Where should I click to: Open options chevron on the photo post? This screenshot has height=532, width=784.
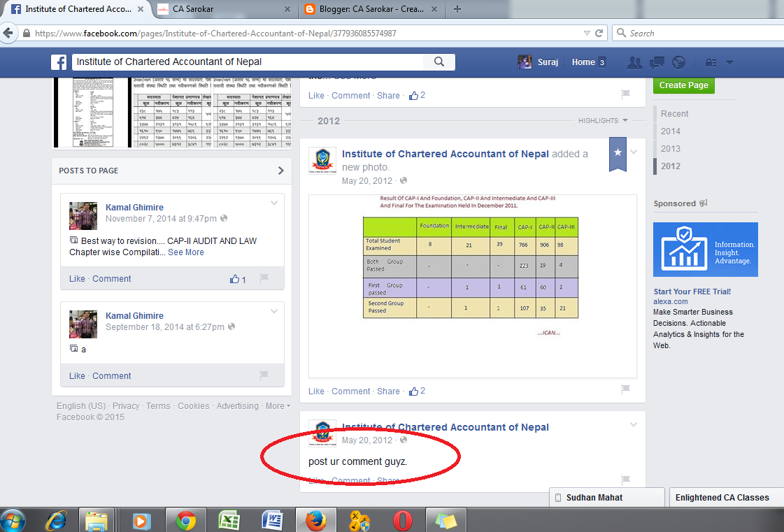(x=634, y=152)
